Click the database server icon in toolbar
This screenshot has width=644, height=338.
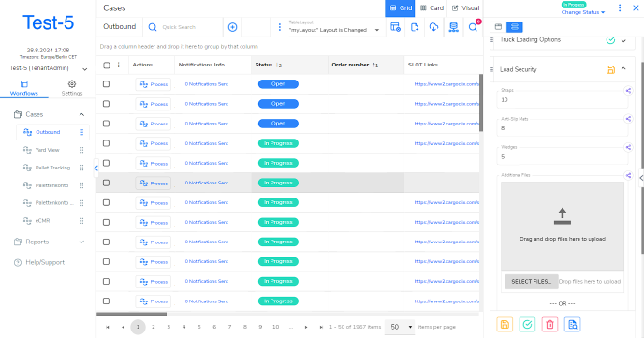tap(453, 27)
